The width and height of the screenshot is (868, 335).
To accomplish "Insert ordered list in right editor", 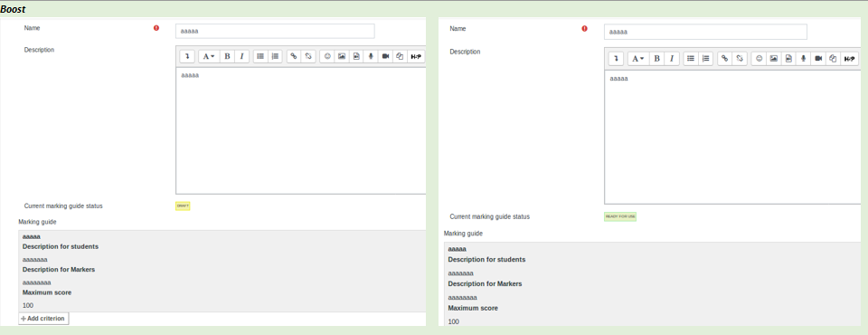I will click(705, 58).
